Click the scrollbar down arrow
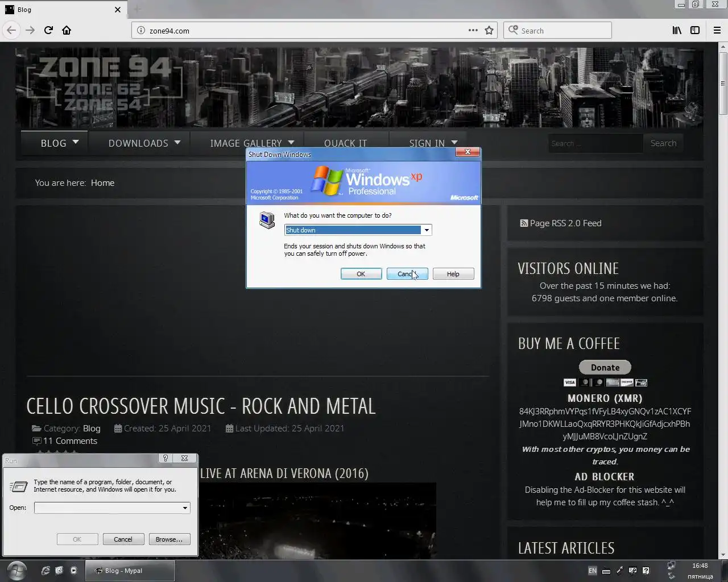The width and height of the screenshot is (728, 582). pyautogui.click(x=723, y=555)
